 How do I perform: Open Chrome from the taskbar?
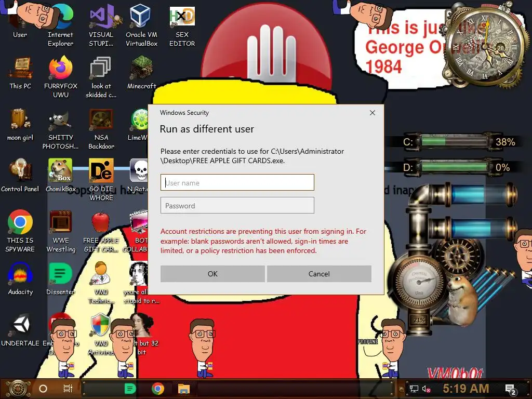[x=157, y=389]
